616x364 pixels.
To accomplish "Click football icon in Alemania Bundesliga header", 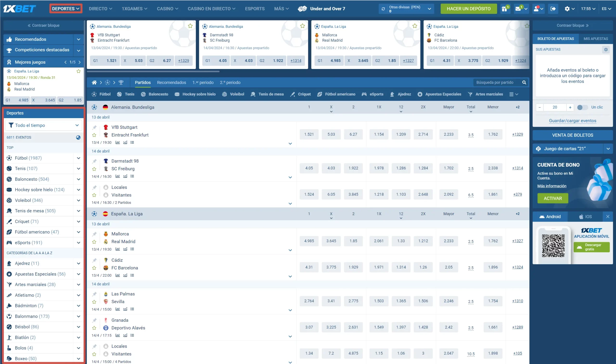I will tap(94, 107).
